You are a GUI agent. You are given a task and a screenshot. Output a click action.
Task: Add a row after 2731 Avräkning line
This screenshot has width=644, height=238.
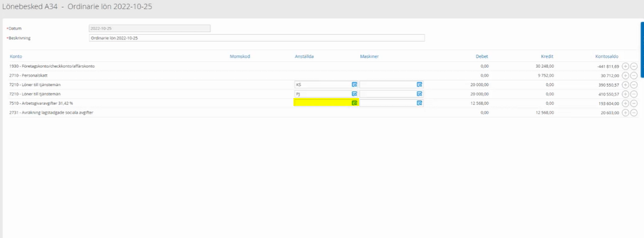pos(625,112)
